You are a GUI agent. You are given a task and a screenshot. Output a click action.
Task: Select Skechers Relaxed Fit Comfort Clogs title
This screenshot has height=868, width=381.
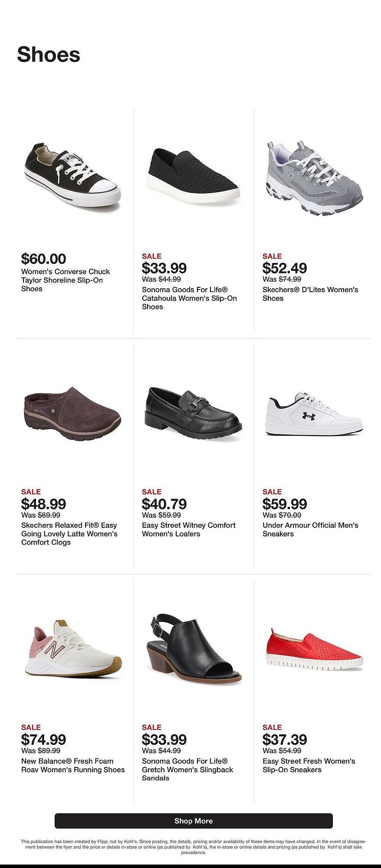point(69,534)
